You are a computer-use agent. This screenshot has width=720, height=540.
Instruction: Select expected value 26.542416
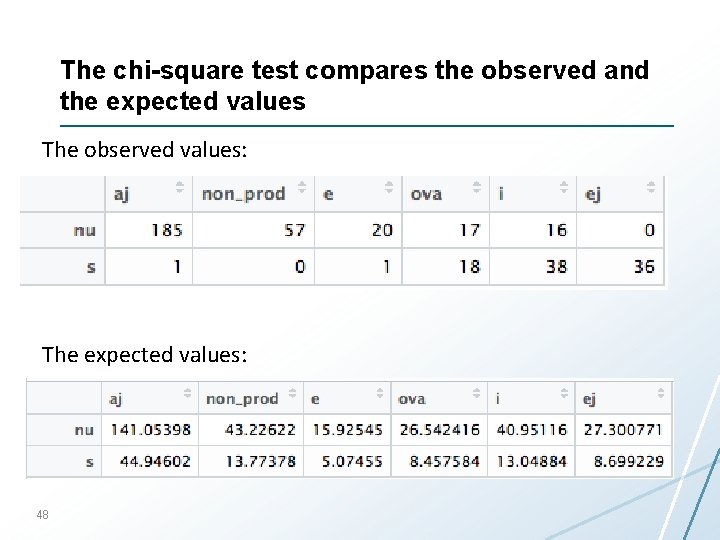[x=439, y=430]
